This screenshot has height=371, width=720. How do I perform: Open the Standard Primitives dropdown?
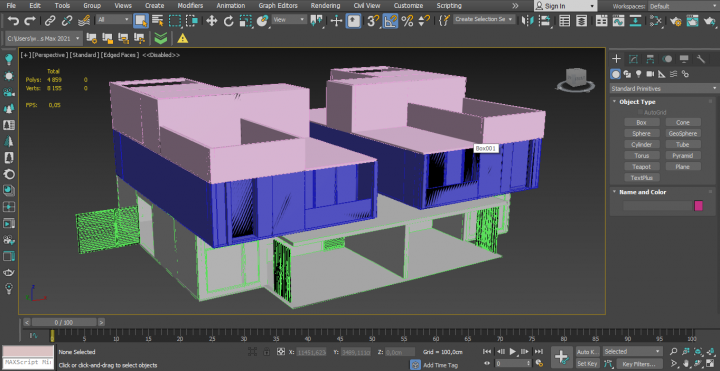(x=664, y=88)
